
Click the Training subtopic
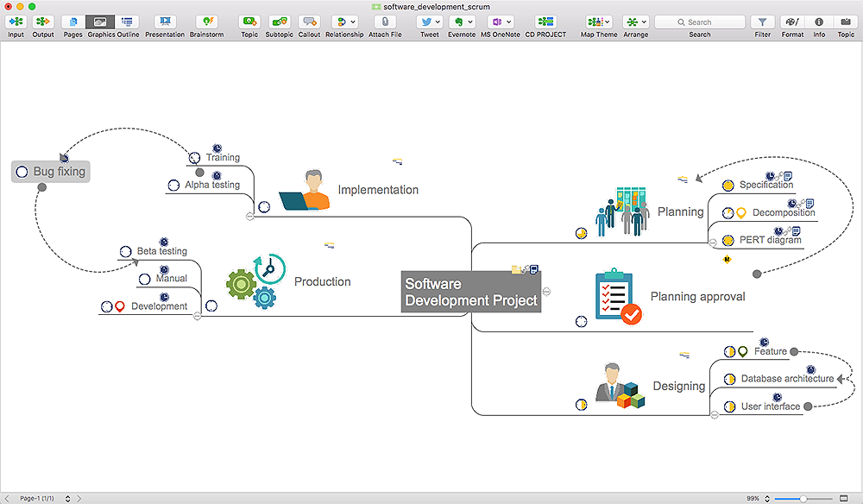223,157
